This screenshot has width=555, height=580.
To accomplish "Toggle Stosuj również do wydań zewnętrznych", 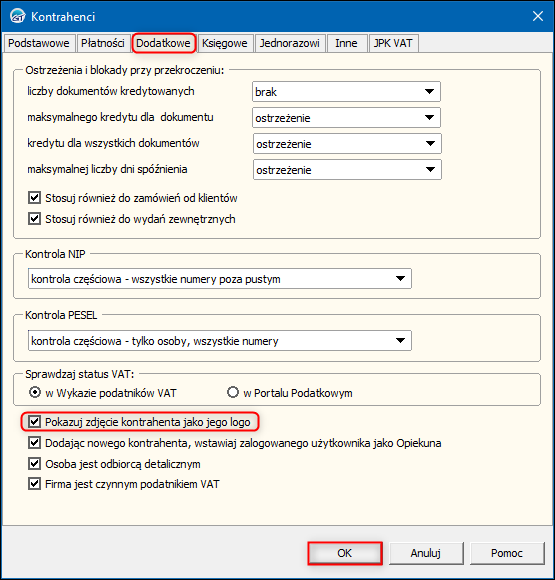I will click(x=34, y=219).
